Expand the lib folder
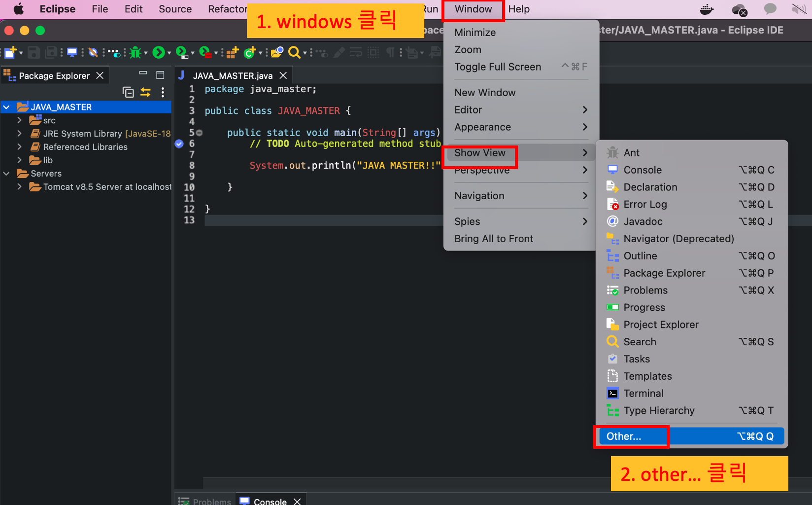The image size is (812, 505). coord(19,160)
